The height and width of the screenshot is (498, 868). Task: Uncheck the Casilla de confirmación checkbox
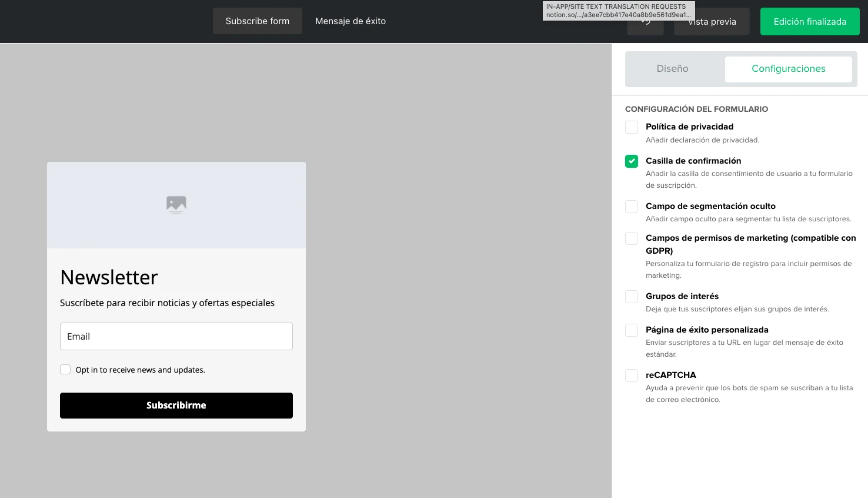632,161
